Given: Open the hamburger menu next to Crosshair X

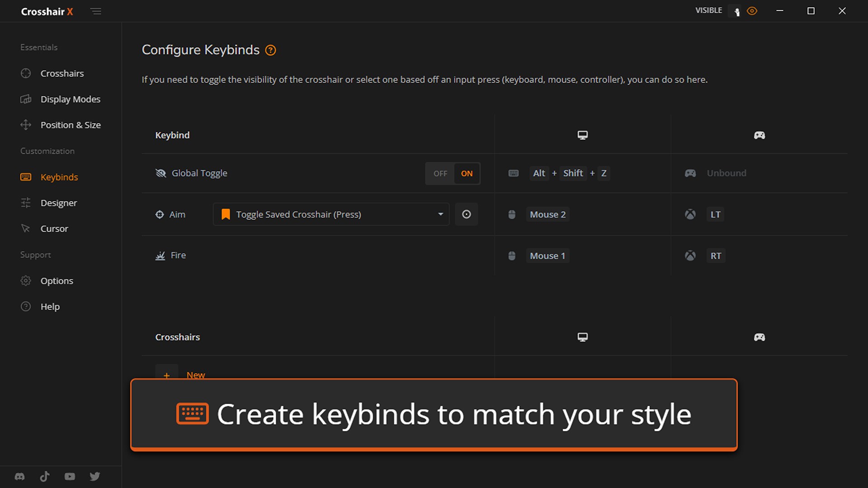Looking at the screenshot, I should [96, 11].
